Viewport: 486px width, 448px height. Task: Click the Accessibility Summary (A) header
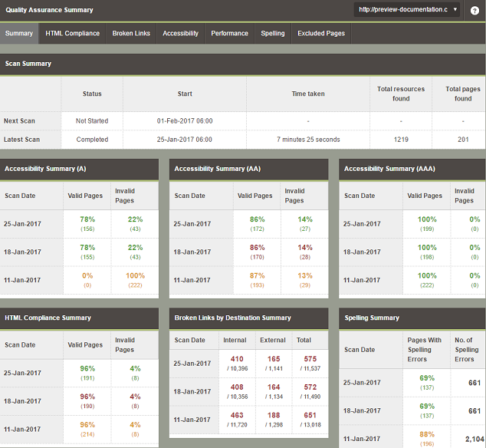80,169
